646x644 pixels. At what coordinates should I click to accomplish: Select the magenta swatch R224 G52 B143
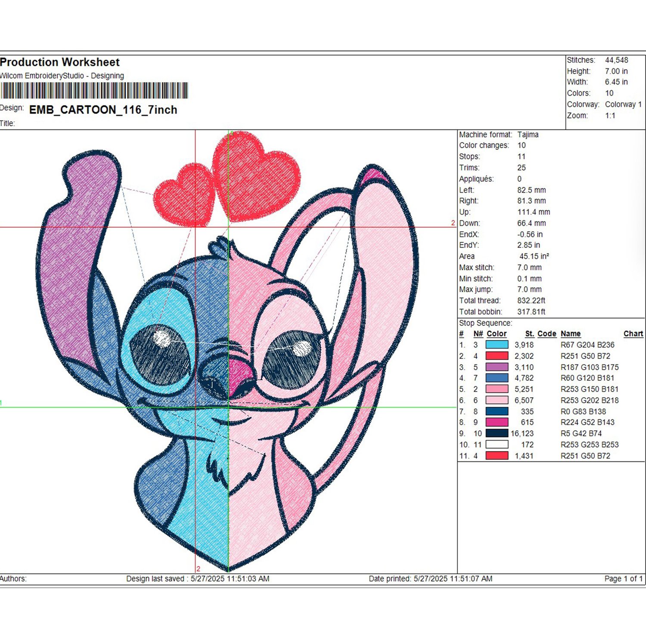497,422
